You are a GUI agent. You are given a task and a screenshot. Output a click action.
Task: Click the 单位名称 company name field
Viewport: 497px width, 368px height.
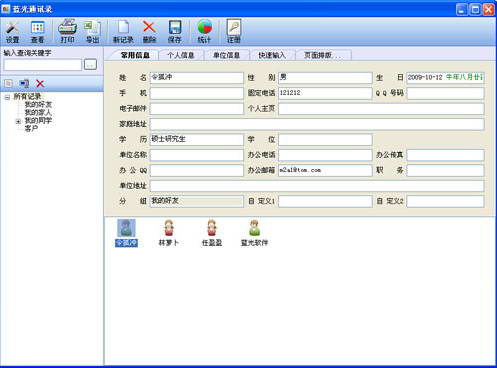(196, 155)
